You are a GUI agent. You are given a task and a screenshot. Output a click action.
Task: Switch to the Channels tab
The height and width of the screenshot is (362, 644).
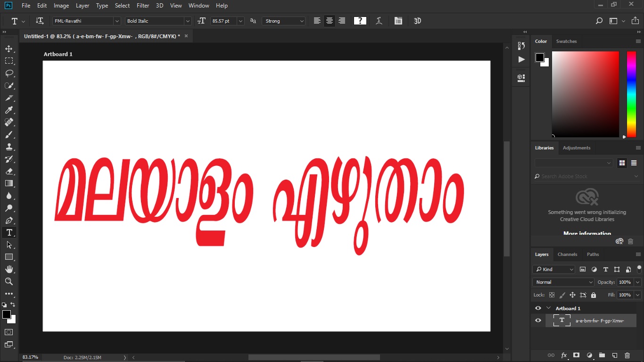pos(568,254)
